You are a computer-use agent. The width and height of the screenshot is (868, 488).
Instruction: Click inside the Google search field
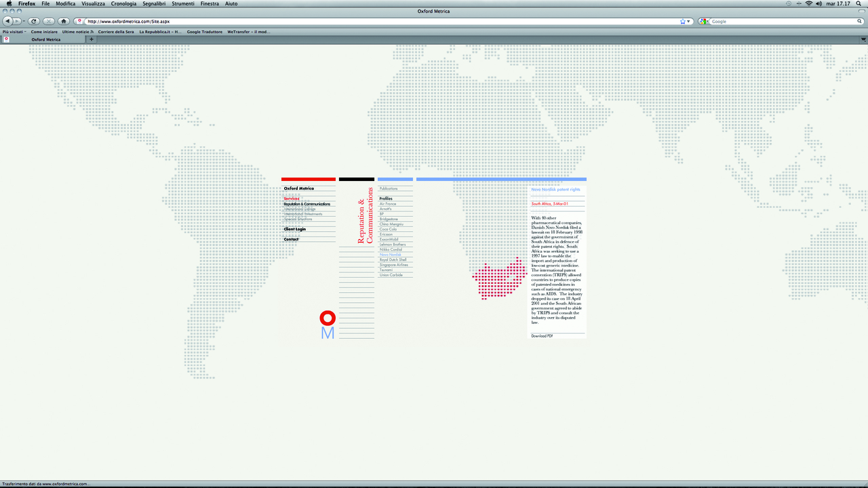[x=782, y=21]
